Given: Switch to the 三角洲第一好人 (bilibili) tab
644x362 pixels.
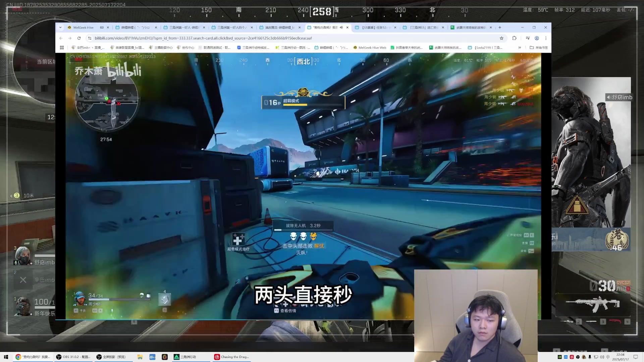Looking at the screenshot, I should [x=184, y=27].
